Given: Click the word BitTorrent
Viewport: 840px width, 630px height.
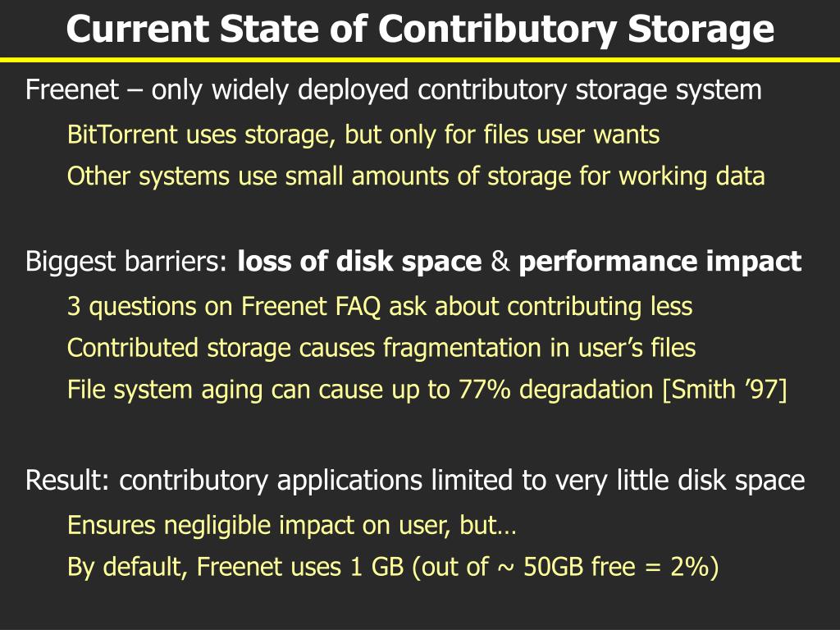Looking at the screenshot, I should (122, 135).
